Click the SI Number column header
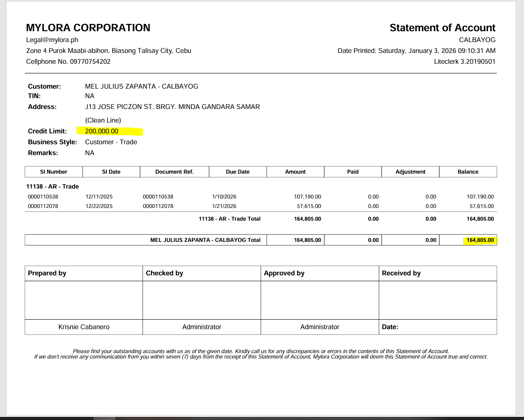Screen dimensions: 524x420 pyautogui.click(x=53, y=172)
